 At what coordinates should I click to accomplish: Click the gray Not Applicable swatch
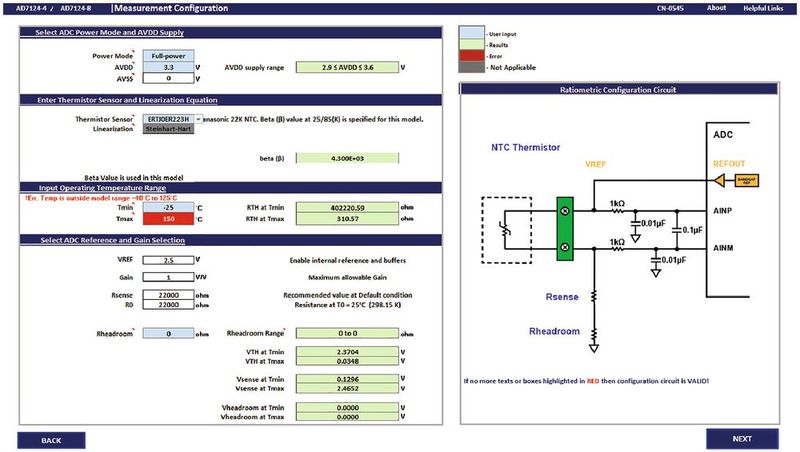point(471,67)
